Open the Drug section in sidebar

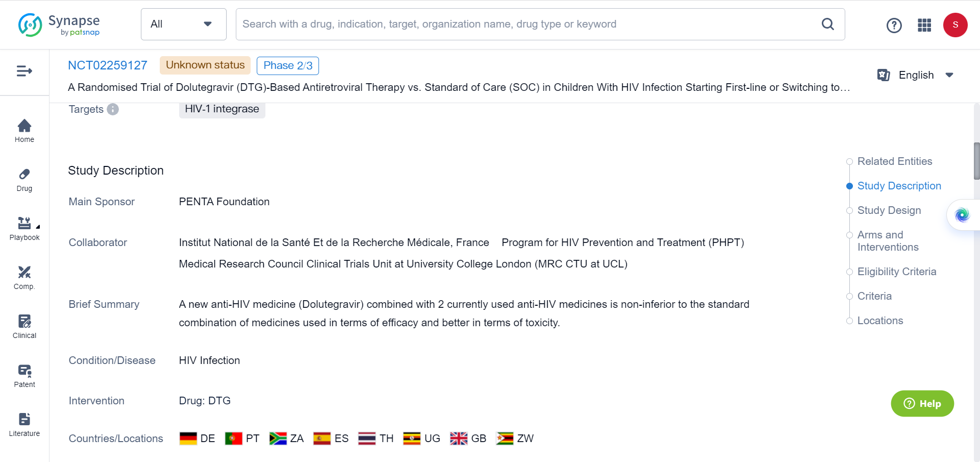24,180
